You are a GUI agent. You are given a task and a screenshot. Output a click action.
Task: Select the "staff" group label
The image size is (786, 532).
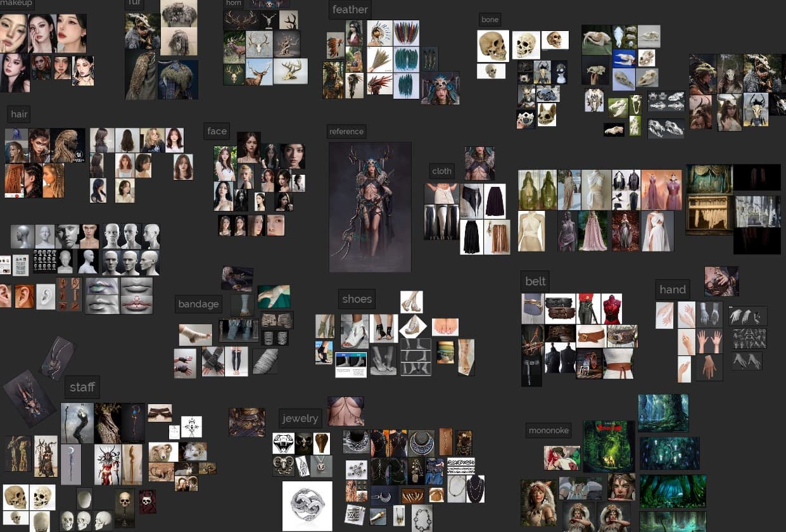(x=82, y=387)
